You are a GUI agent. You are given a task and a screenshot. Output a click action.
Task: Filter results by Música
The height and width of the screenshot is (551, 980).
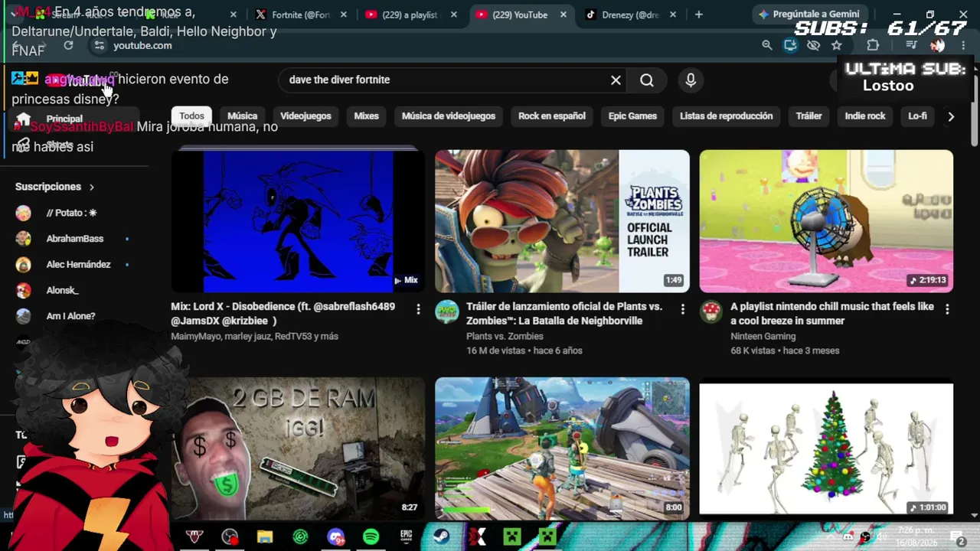242,116
